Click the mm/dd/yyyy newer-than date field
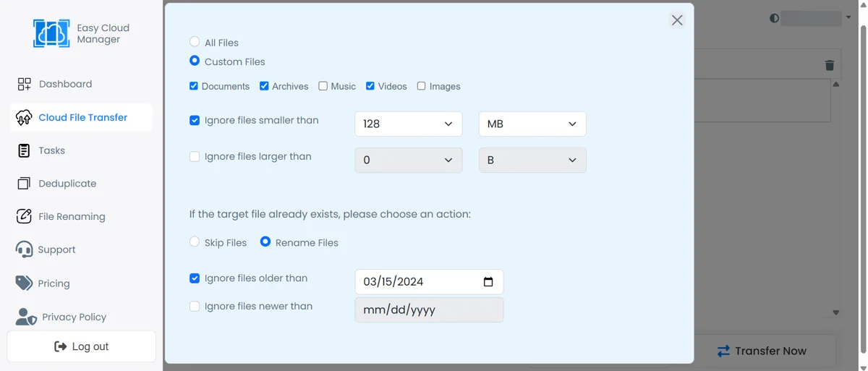 click(x=429, y=310)
